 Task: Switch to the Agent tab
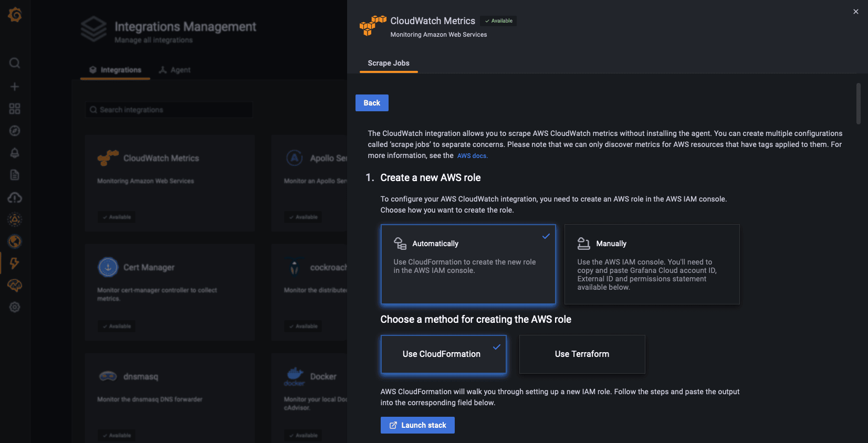[x=175, y=70]
